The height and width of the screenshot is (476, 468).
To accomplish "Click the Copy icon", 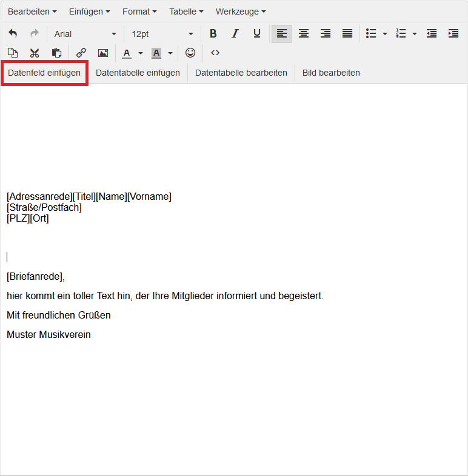I will pyautogui.click(x=13, y=53).
